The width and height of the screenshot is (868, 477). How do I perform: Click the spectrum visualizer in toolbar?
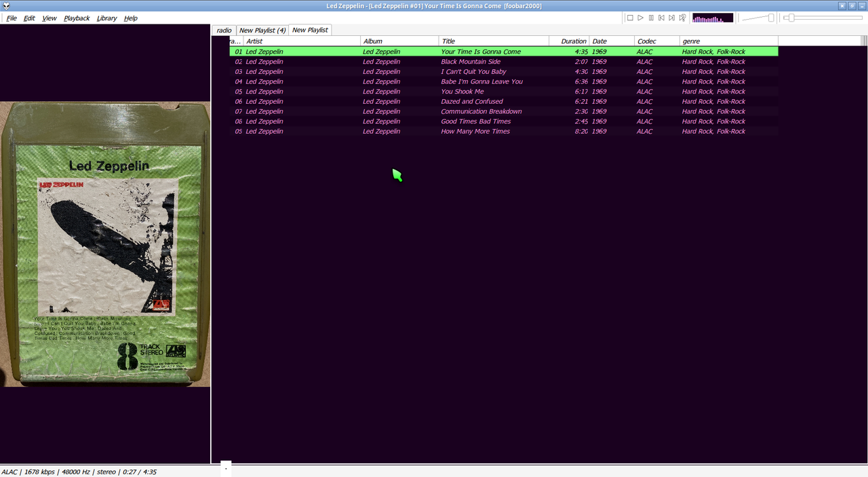click(x=713, y=18)
